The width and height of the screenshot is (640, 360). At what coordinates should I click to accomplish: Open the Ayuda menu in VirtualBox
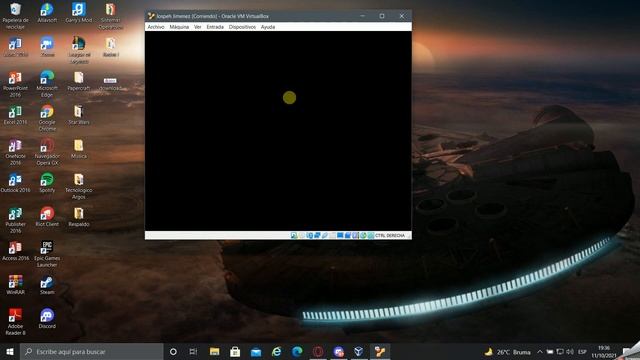pos(268,27)
